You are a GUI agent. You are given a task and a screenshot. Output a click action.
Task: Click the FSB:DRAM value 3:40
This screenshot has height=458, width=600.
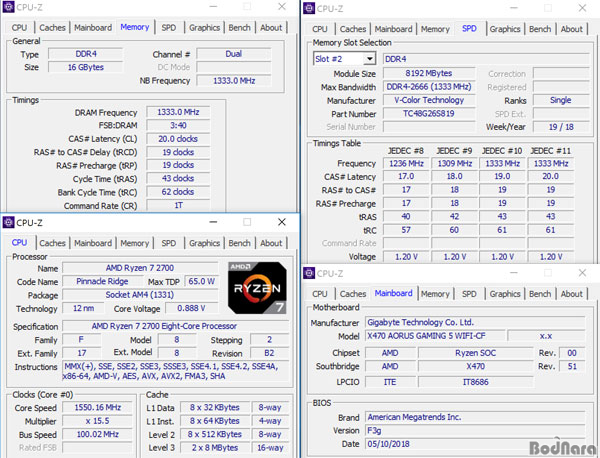178,126
